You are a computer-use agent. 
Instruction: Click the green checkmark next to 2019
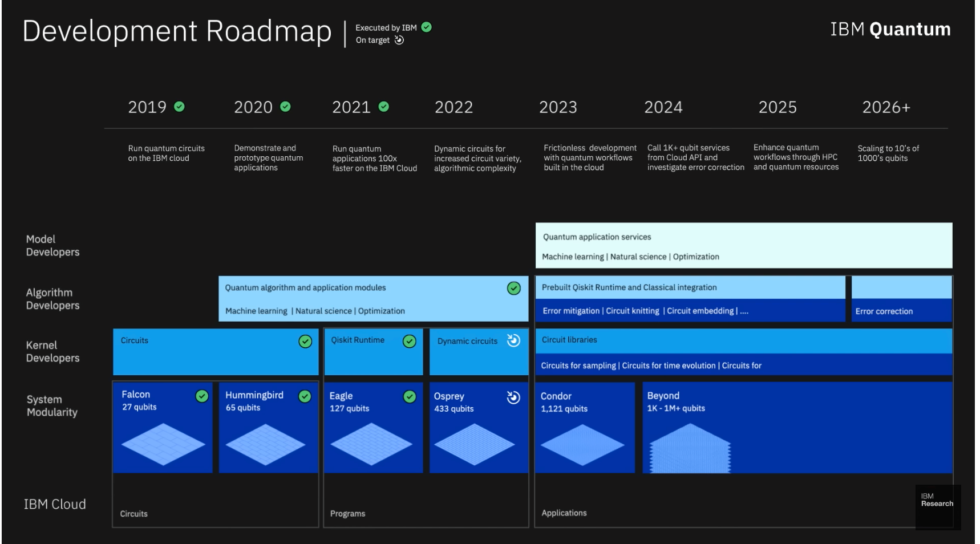[179, 107]
